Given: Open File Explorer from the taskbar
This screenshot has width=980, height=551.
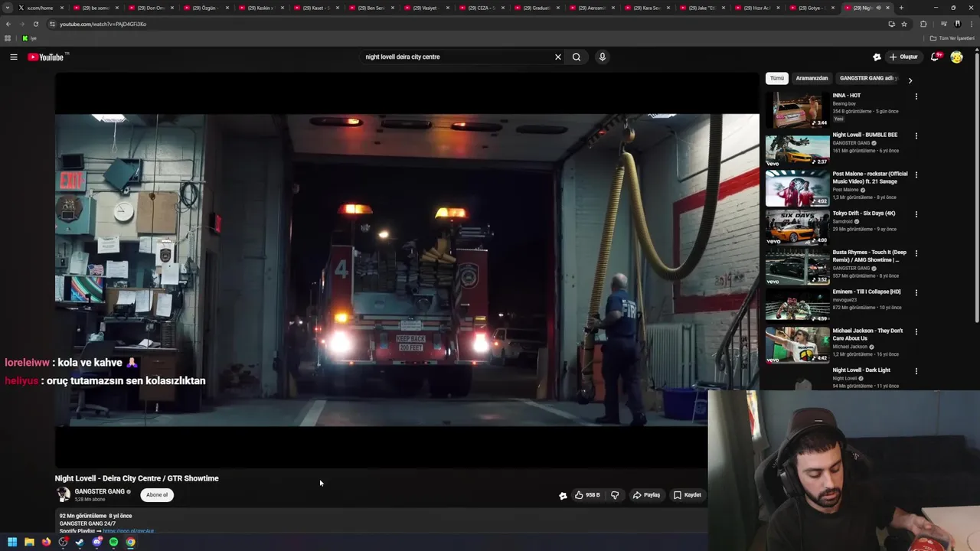Looking at the screenshot, I should [x=29, y=542].
